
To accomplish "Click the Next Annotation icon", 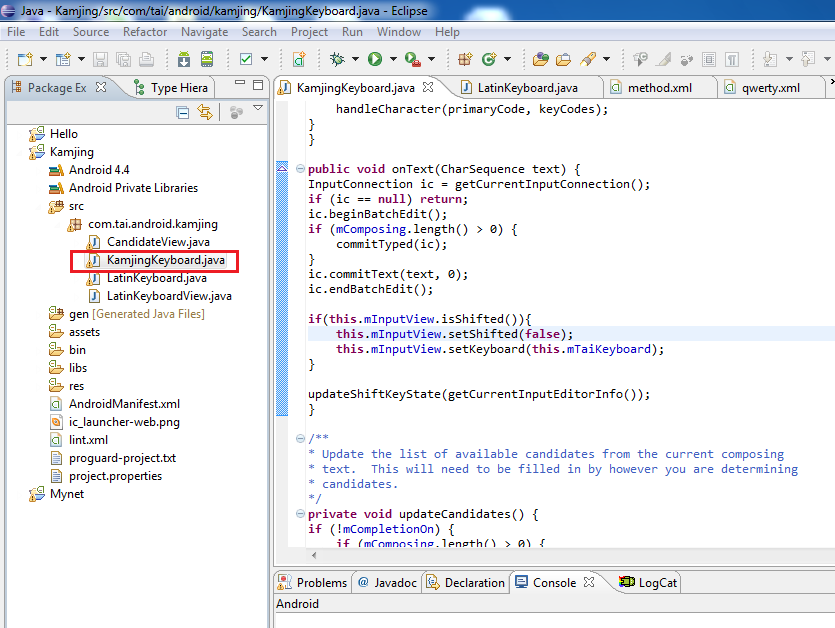I will click(x=770, y=59).
